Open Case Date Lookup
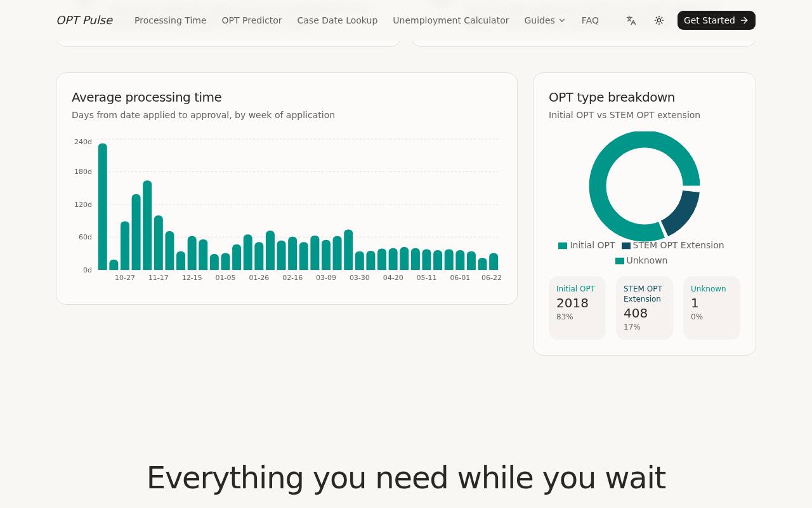Image resolution: width=812 pixels, height=508 pixels. coord(337,20)
